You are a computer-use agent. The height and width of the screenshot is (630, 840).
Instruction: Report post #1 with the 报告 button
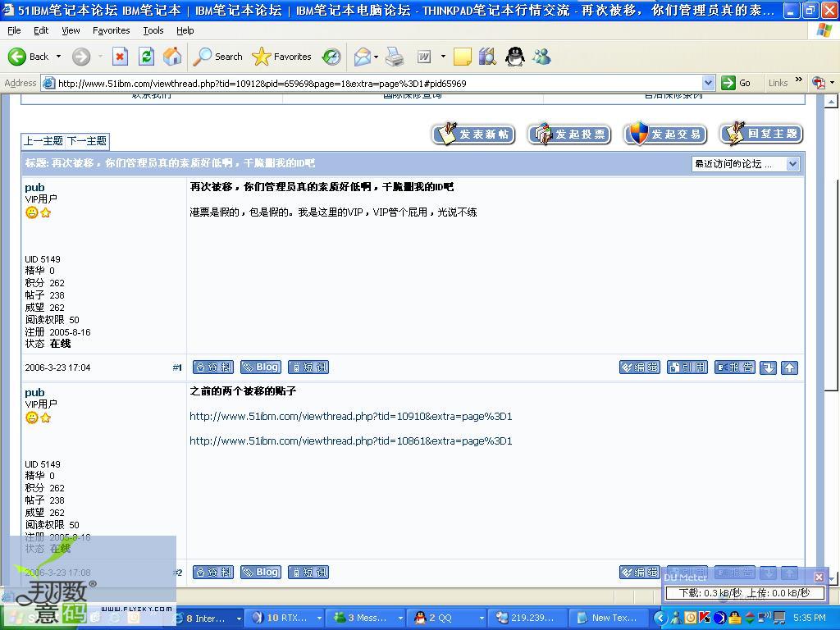tap(735, 367)
